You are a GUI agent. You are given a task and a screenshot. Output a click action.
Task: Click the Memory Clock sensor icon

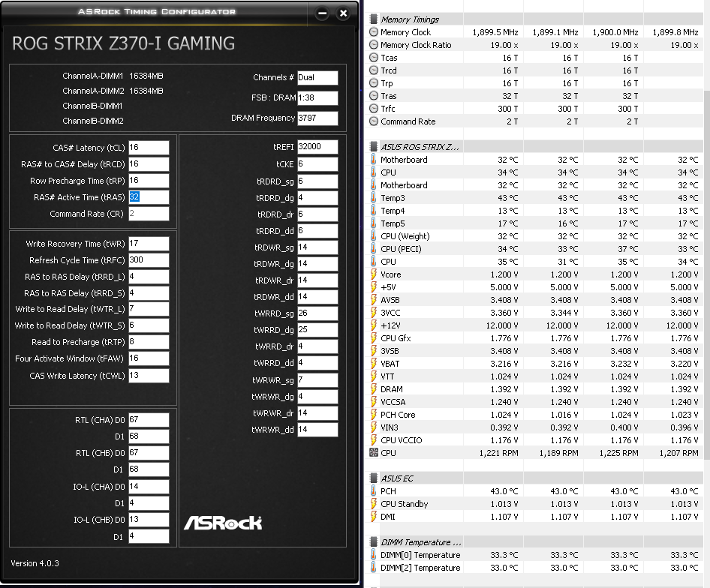tap(374, 32)
